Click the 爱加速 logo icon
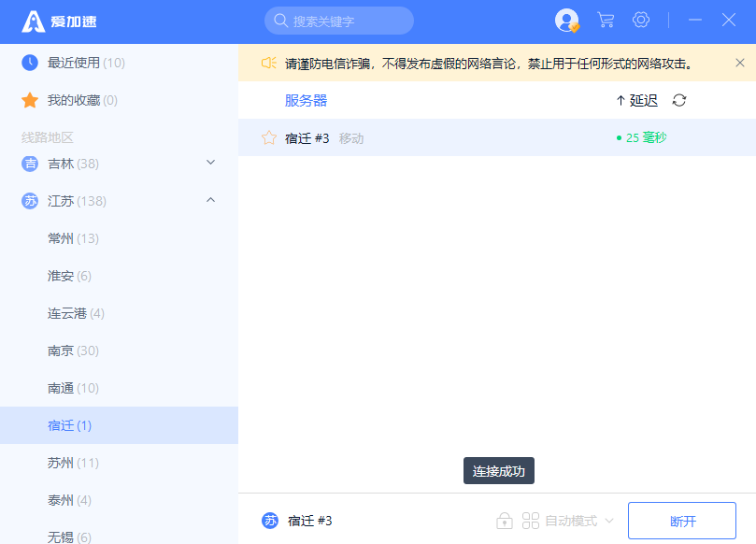Screen dimensions: 756x544 coord(34,21)
